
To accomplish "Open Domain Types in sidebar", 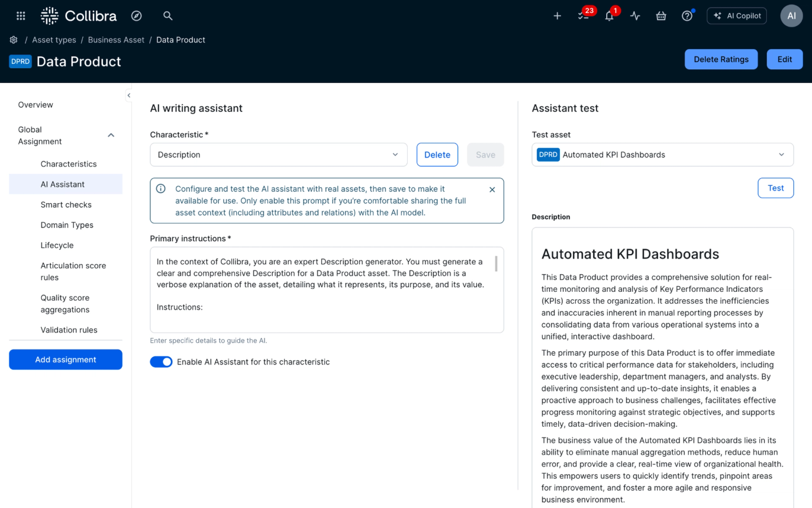I will point(67,225).
